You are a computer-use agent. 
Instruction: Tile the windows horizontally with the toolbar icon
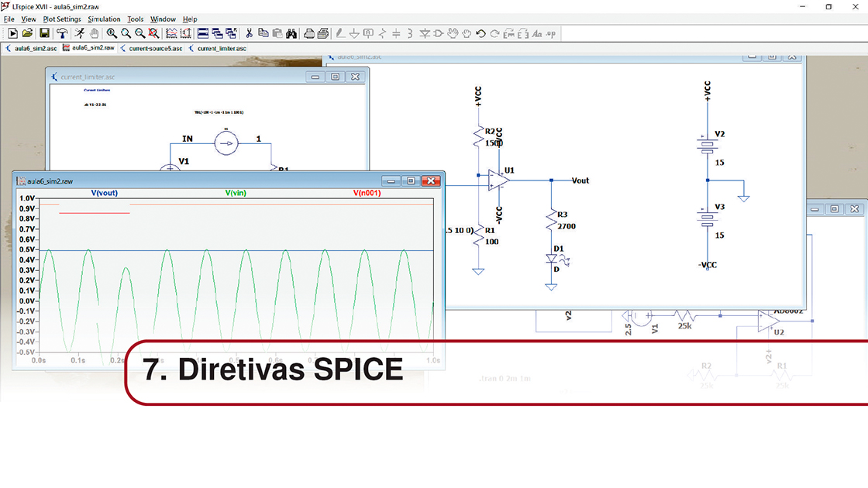[x=203, y=34]
